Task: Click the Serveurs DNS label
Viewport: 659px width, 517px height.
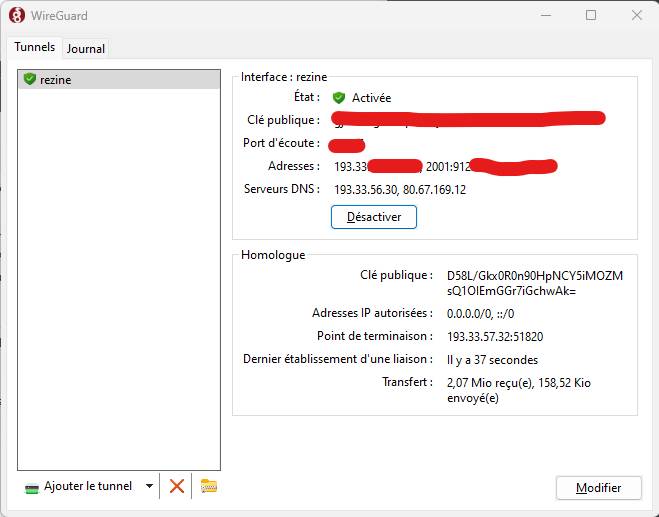Action: [x=282, y=189]
